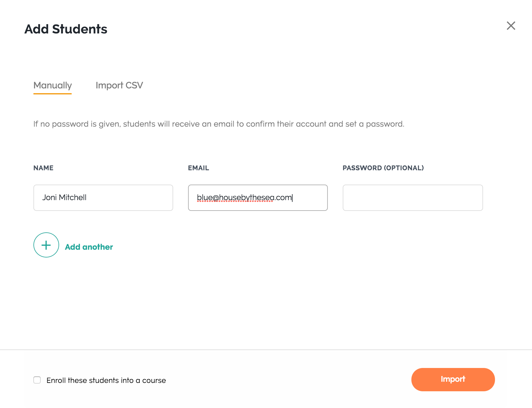
Task: Click the word CSV in the second tab
Action: click(x=134, y=85)
